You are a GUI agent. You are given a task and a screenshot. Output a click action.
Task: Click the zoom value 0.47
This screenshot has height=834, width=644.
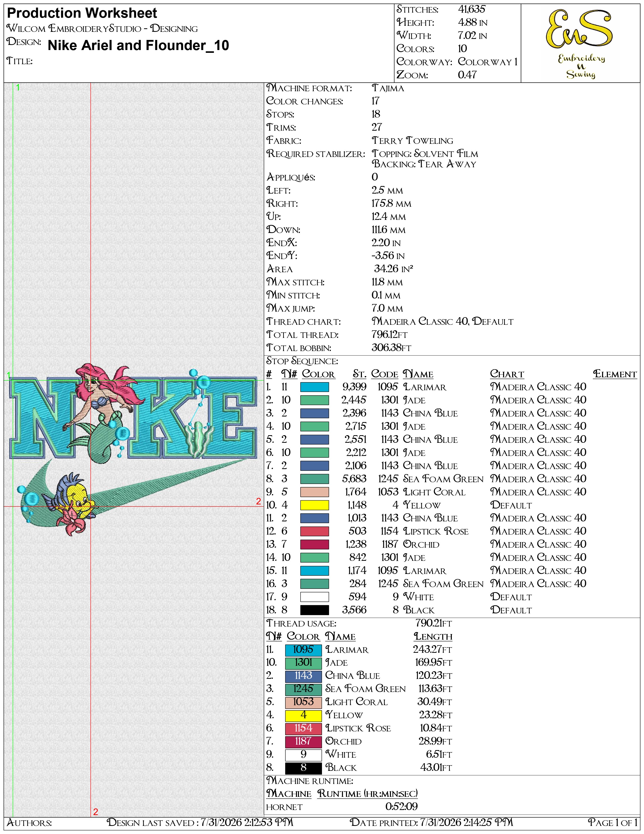coord(467,75)
